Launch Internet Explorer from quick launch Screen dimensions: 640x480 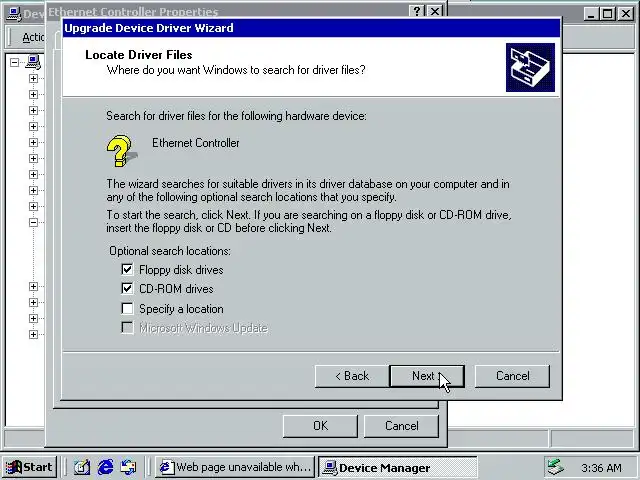click(106, 467)
